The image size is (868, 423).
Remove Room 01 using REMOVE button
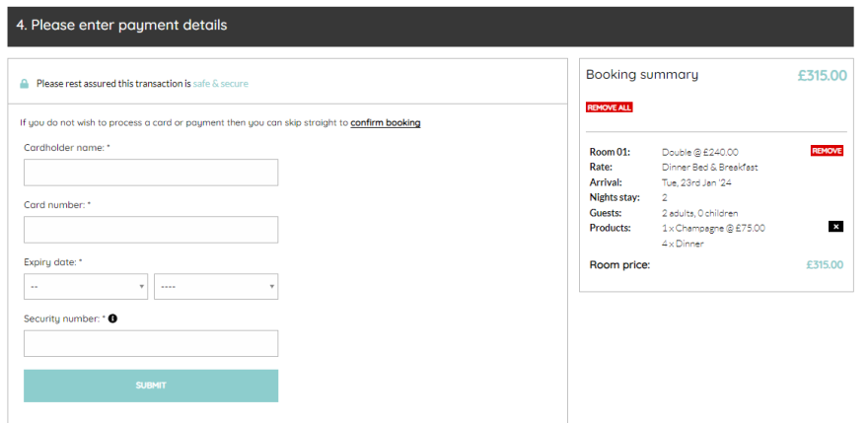click(827, 151)
